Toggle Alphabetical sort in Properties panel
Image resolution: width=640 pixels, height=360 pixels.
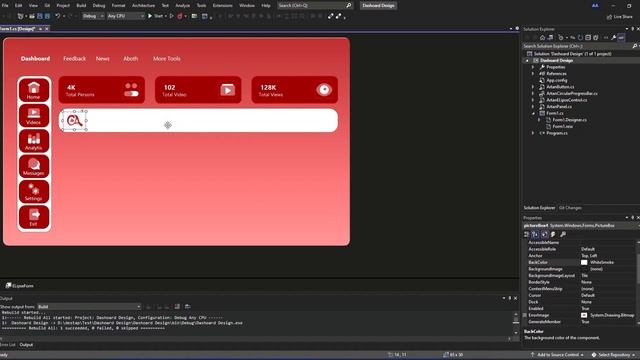pos(535,234)
